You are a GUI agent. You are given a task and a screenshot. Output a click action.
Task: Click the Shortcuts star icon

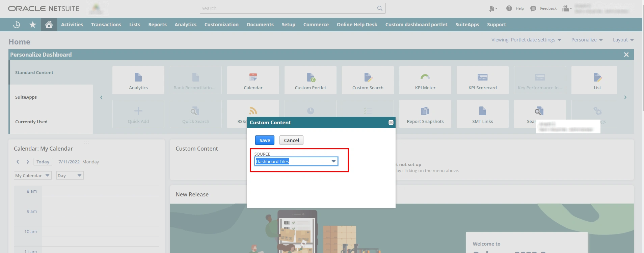point(33,25)
